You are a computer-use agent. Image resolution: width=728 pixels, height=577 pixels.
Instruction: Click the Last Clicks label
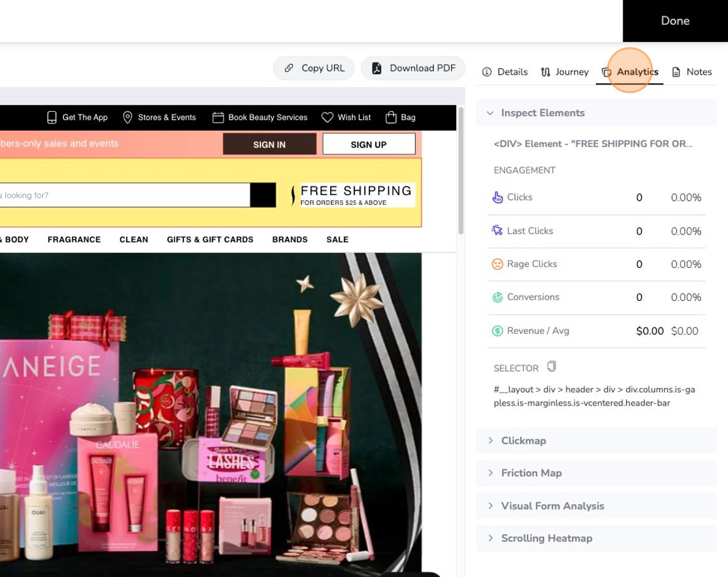click(x=530, y=231)
